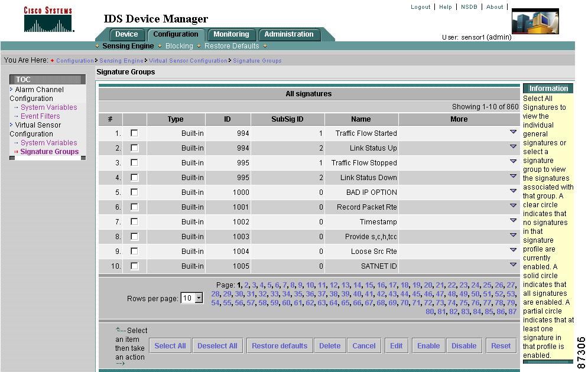Click the More arrow for Link Status Down
This screenshot has height=372, width=588.
coord(513,177)
